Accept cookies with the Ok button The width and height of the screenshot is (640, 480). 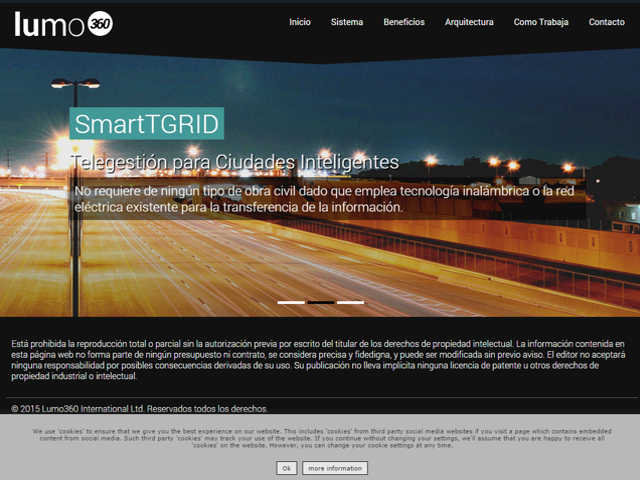tap(287, 468)
